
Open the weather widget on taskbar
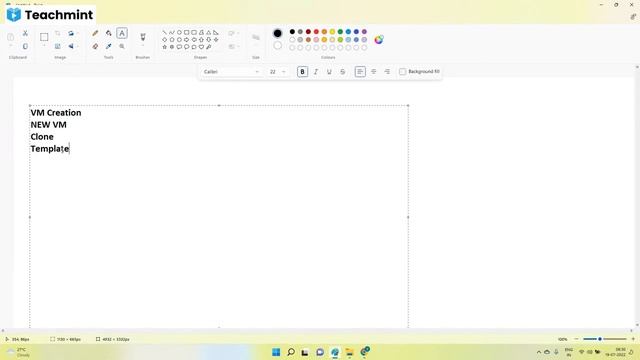(19, 352)
